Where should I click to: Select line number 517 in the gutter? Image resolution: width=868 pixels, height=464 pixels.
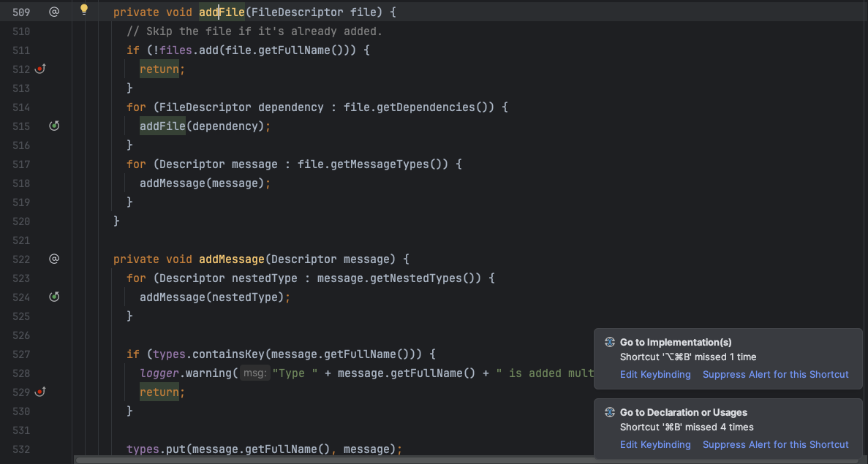click(x=22, y=164)
